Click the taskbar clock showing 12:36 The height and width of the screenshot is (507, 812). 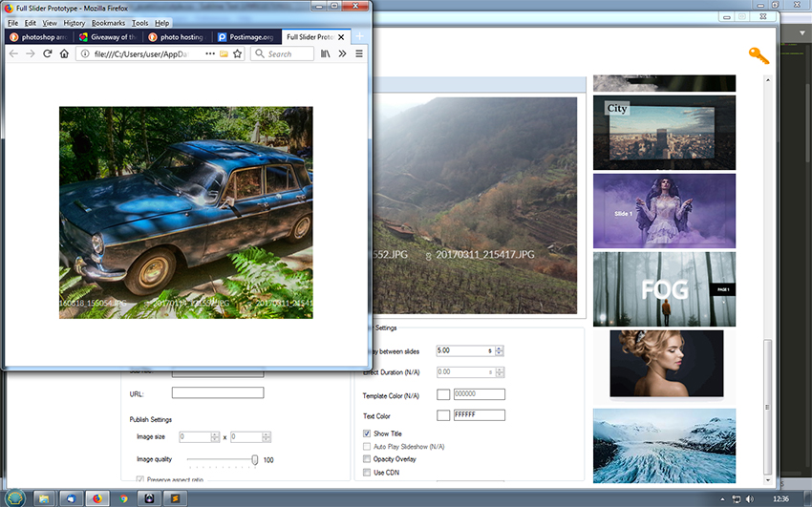780,499
